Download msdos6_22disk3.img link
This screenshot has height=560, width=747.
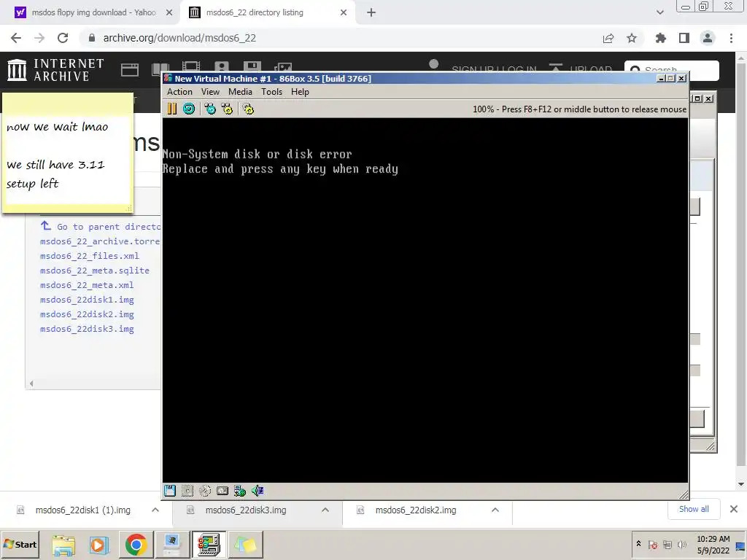[87, 329]
